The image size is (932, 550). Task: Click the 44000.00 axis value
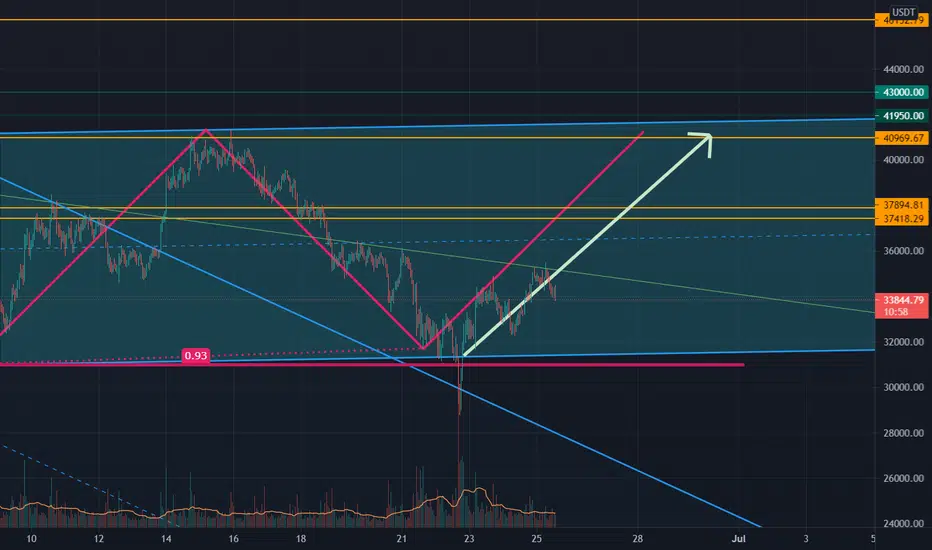903,70
